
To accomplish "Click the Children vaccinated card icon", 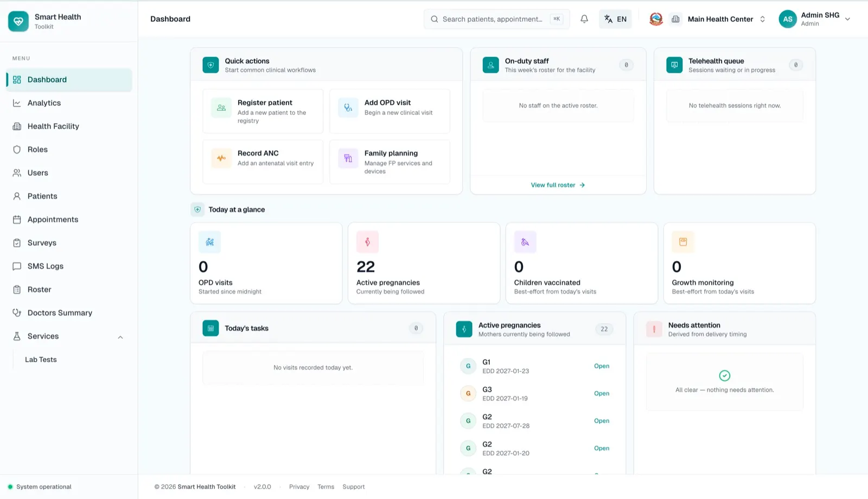I will click(525, 242).
